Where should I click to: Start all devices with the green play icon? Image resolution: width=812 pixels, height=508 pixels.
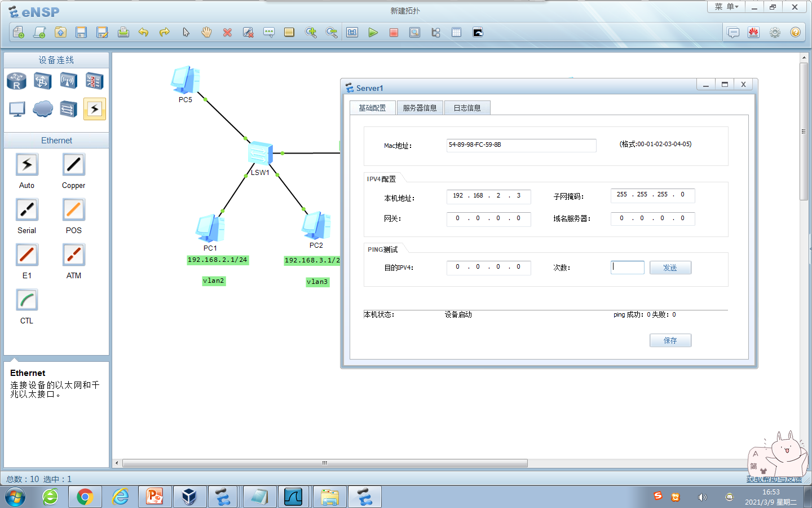(x=373, y=32)
